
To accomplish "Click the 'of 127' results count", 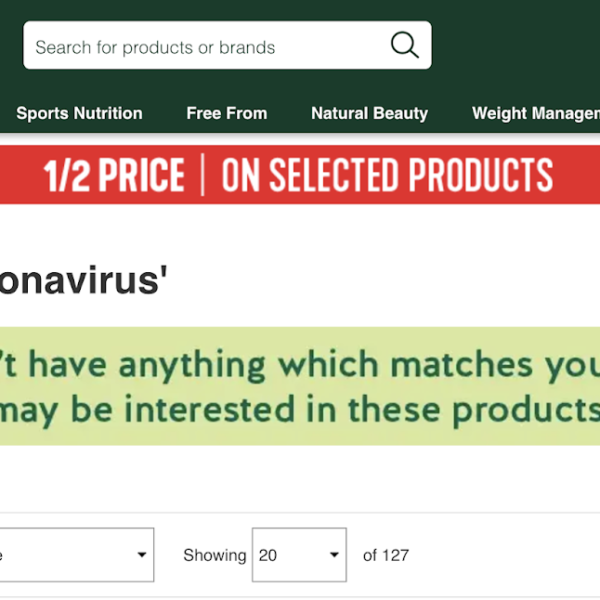I will click(x=386, y=555).
